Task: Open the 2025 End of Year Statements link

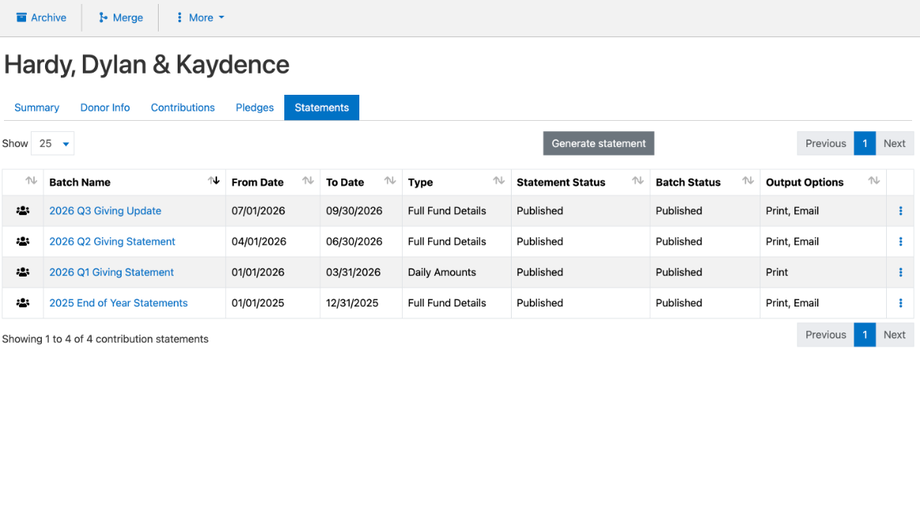Action: (x=119, y=303)
